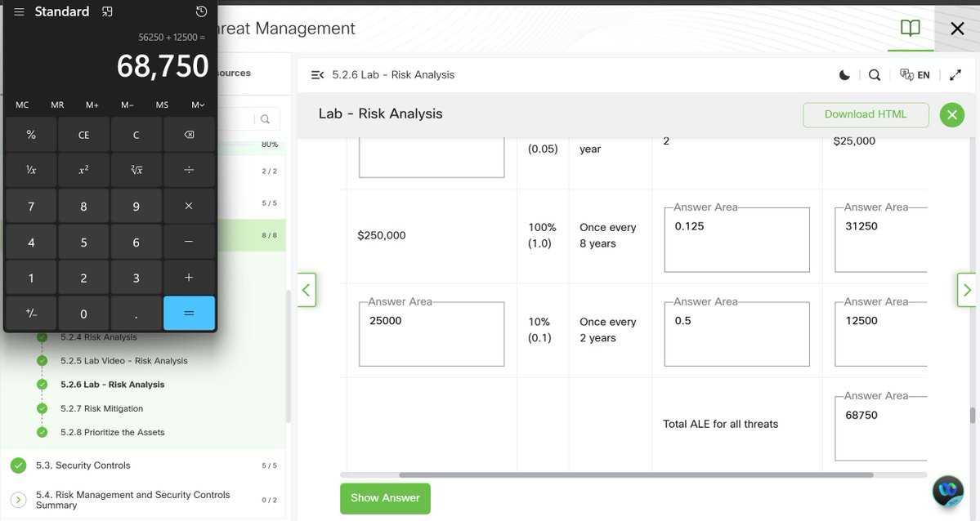Open memory list M dropdown
Screen dimensions: 980x521
click(x=198, y=105)
